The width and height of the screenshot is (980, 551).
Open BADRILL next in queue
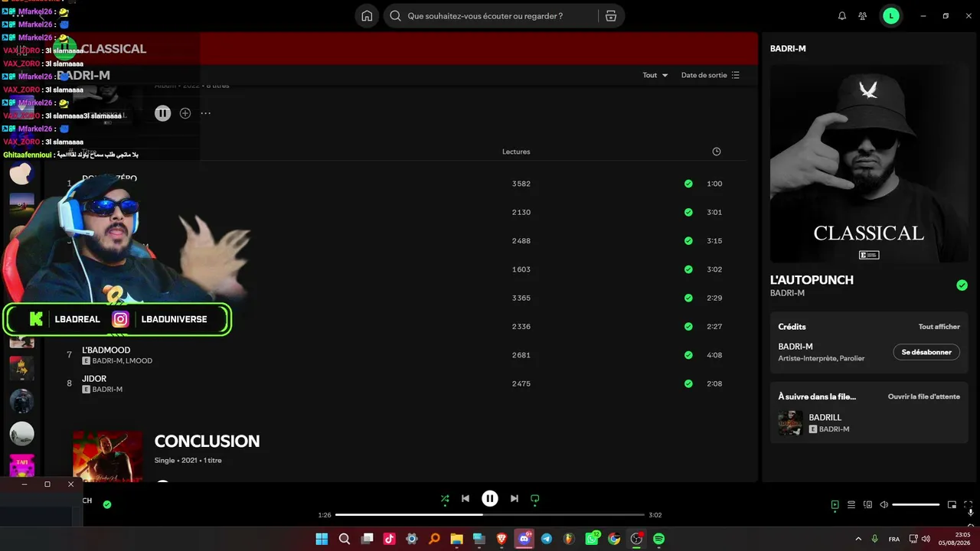click(825, 418)
